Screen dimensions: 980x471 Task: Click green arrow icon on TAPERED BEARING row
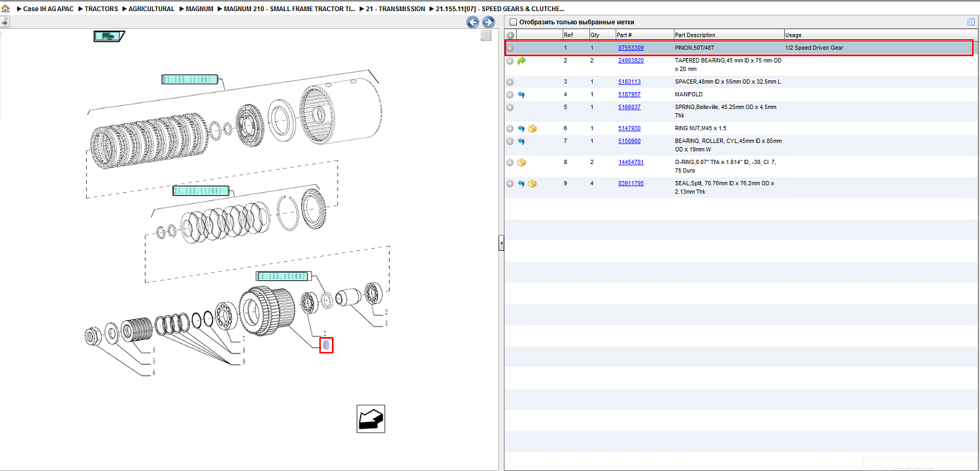click(521, 61)
